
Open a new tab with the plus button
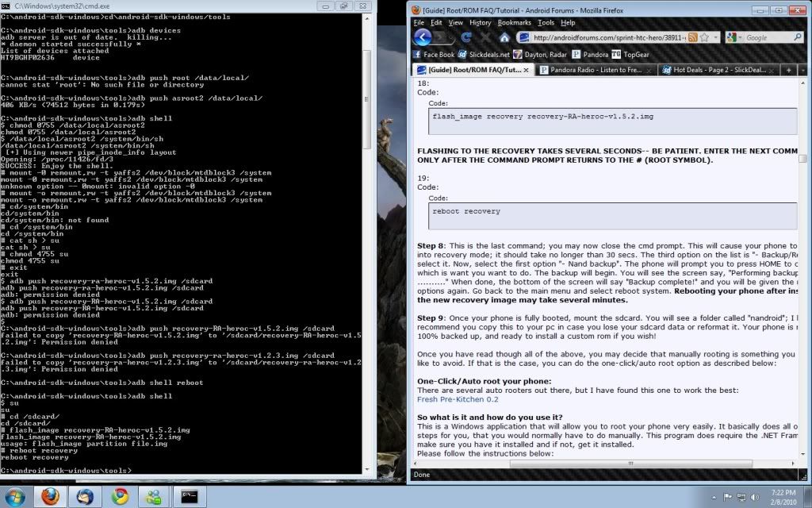point(789,70)
